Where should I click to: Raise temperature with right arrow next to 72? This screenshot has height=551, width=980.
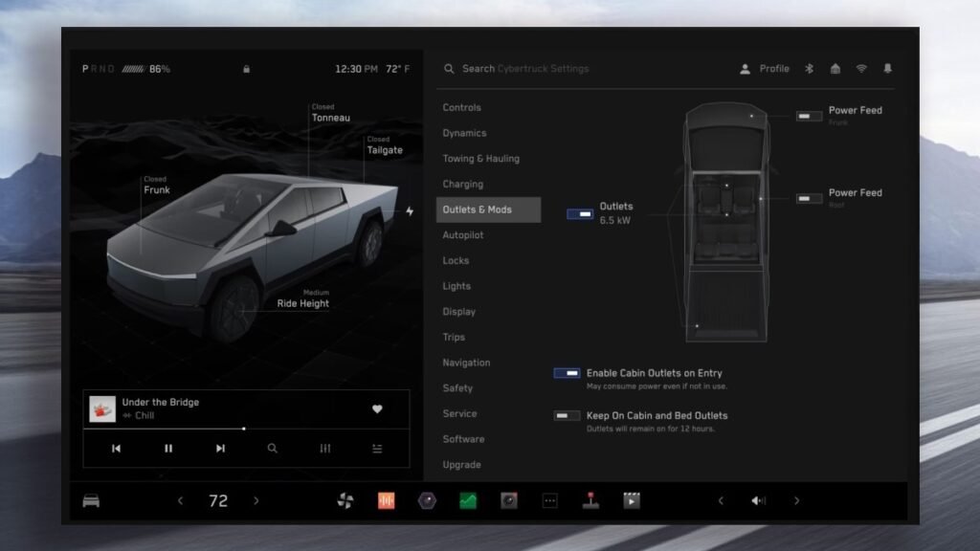(x=256, y=500)
